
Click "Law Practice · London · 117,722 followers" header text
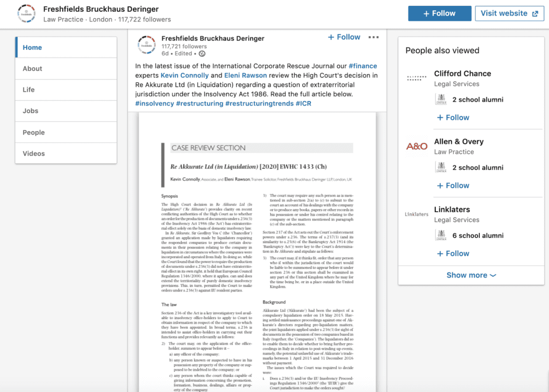coord(107,19)
